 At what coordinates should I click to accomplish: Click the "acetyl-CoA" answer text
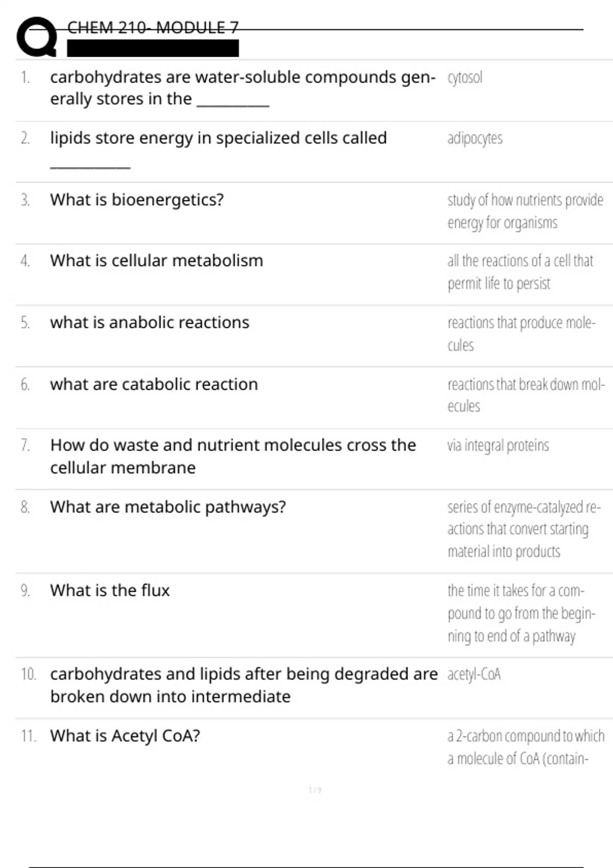point(474,674)
